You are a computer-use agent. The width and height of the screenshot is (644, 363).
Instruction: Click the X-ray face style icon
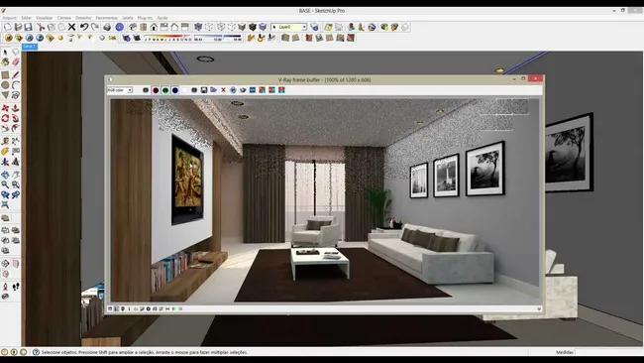click(x=198, y=27)
